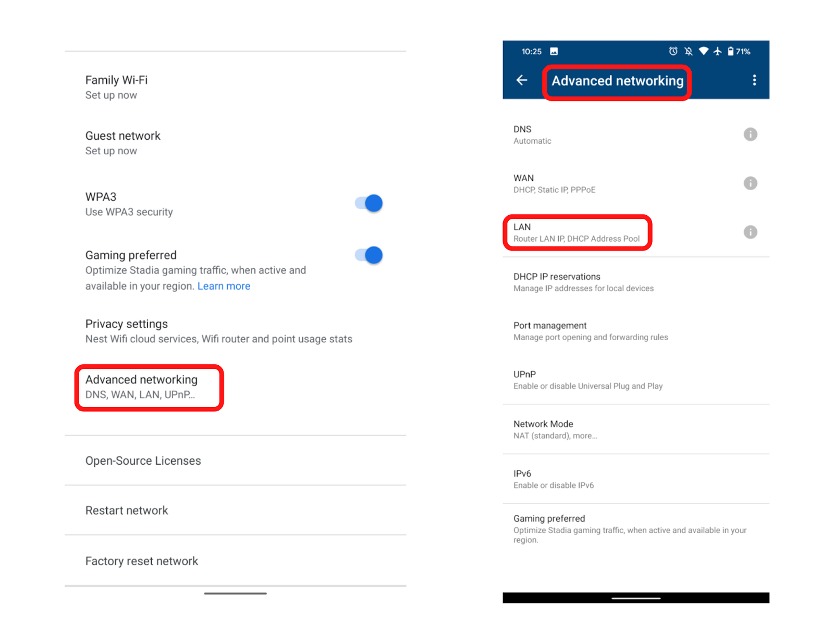This screenshot has height=644, width=834.
Task: Show info for LAN setting
Action: 750,232
